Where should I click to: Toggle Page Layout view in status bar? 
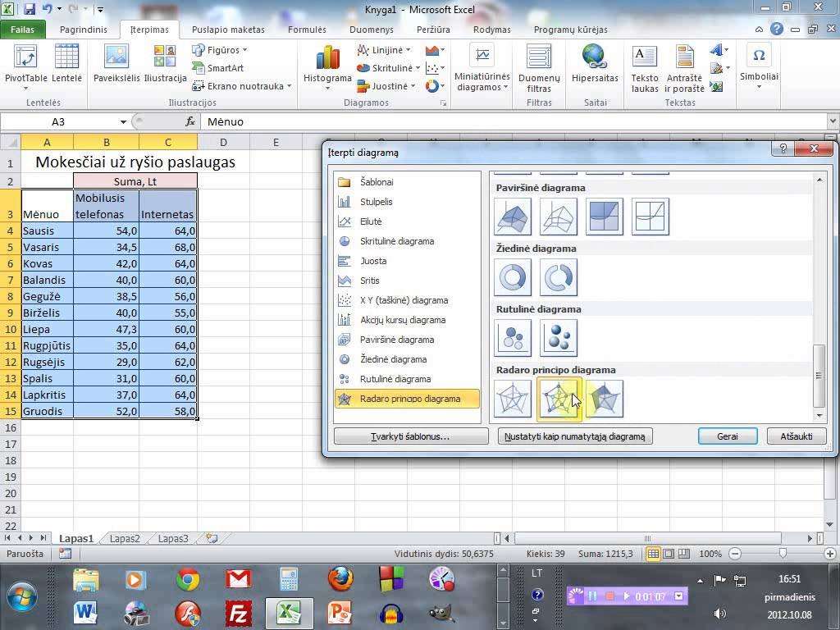click(x=669, y=554)
